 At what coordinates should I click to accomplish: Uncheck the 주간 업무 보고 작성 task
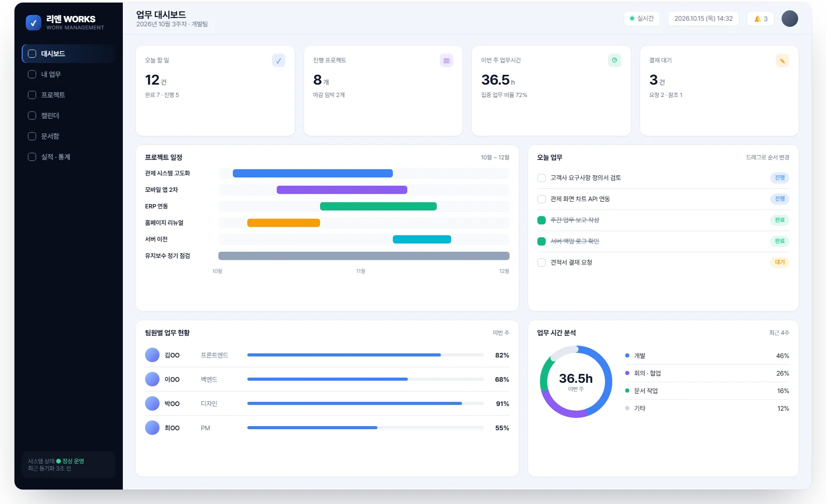pos(542,220)
